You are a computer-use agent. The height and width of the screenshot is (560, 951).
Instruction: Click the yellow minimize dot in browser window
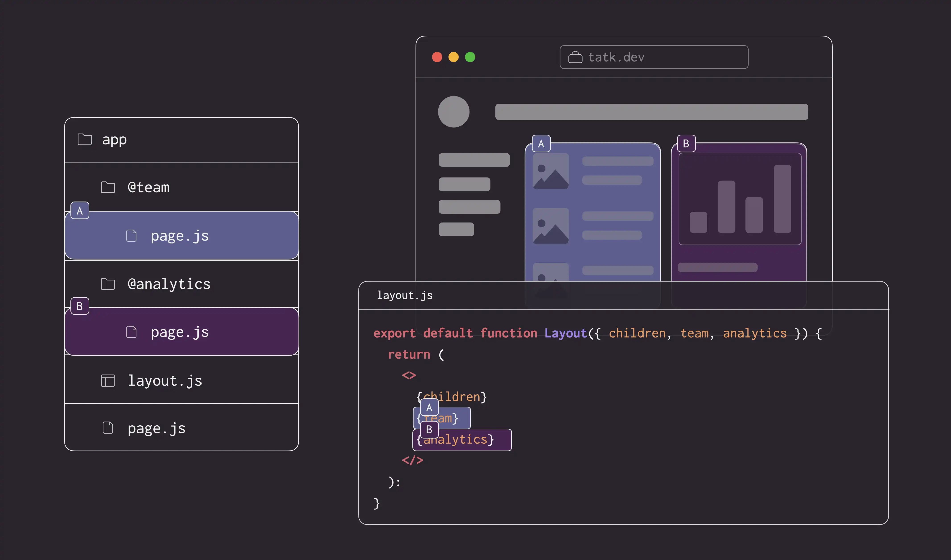[x=454, y=57]
